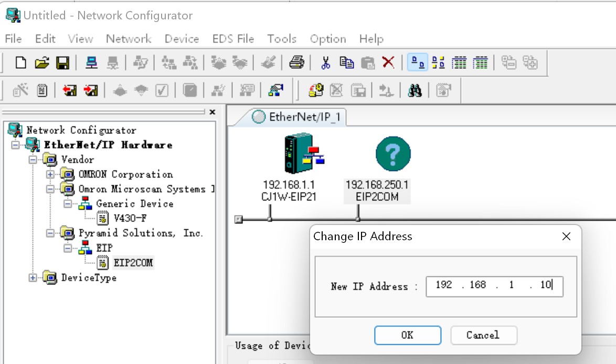Click the greyed-out Disconnect computer icon
The height and width of the screenshot is (364, 616).
point(112,62)
